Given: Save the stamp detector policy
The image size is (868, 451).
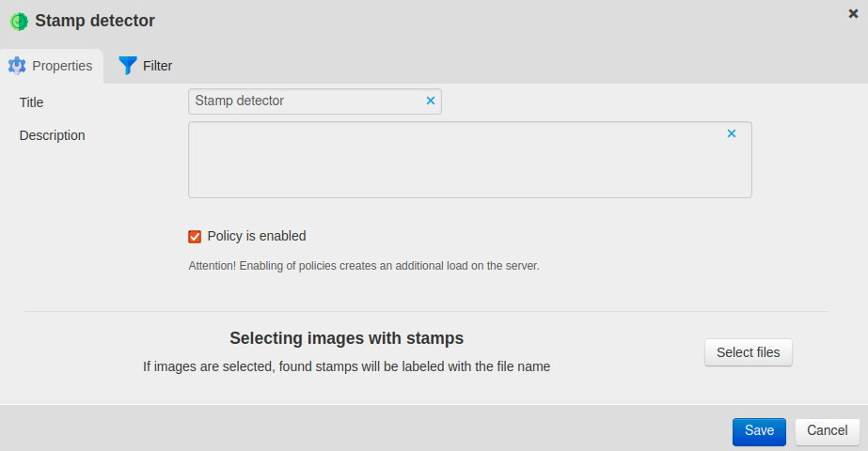Looking at the screenshot, I should tap(759, 431).
